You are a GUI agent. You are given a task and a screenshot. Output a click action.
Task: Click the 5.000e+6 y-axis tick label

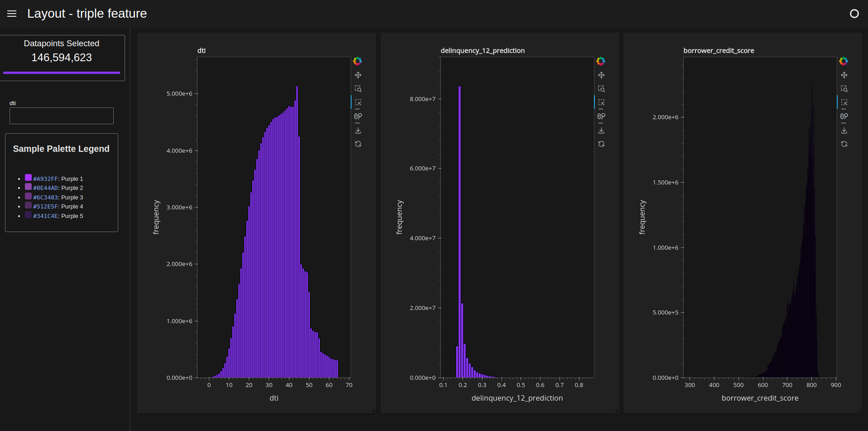point(179,94)
